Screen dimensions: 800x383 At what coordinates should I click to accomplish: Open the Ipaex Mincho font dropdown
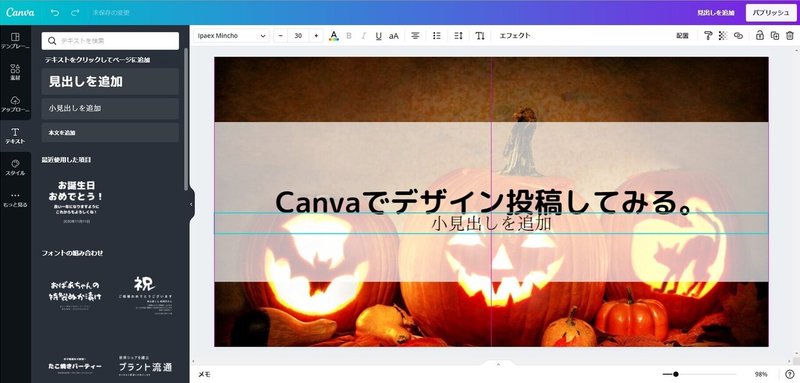click(232, 36)
